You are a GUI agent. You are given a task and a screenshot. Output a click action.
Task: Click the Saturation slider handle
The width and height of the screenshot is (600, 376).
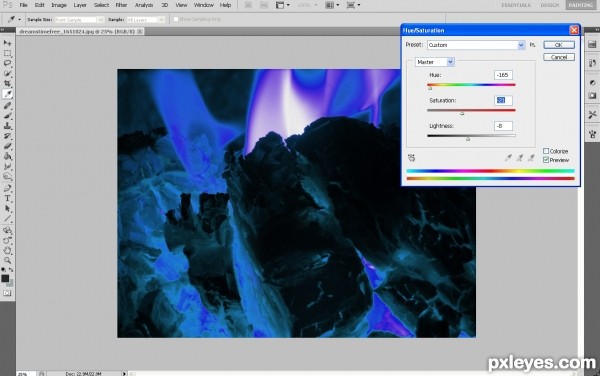[x=462, y=113]
